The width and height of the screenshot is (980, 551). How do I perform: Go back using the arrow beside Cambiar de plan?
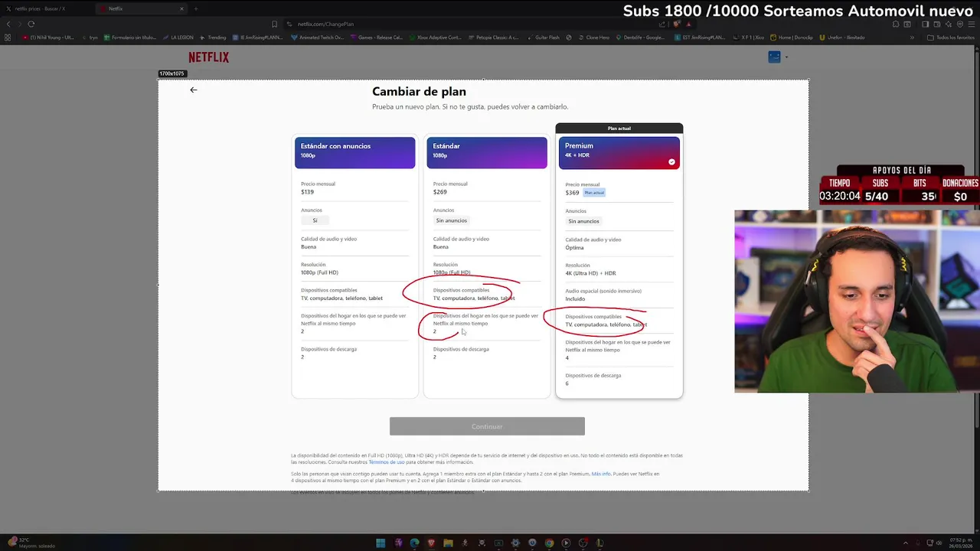pos(193,90)
